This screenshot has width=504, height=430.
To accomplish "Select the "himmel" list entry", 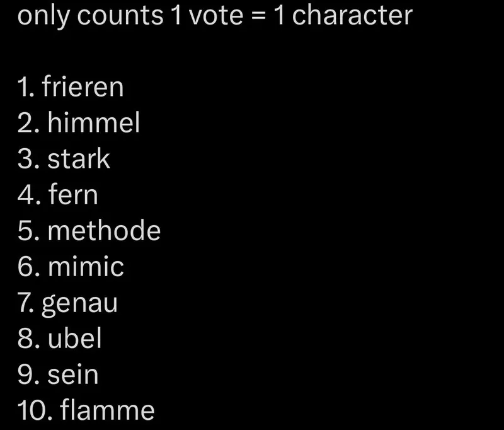I will [93, 123].
